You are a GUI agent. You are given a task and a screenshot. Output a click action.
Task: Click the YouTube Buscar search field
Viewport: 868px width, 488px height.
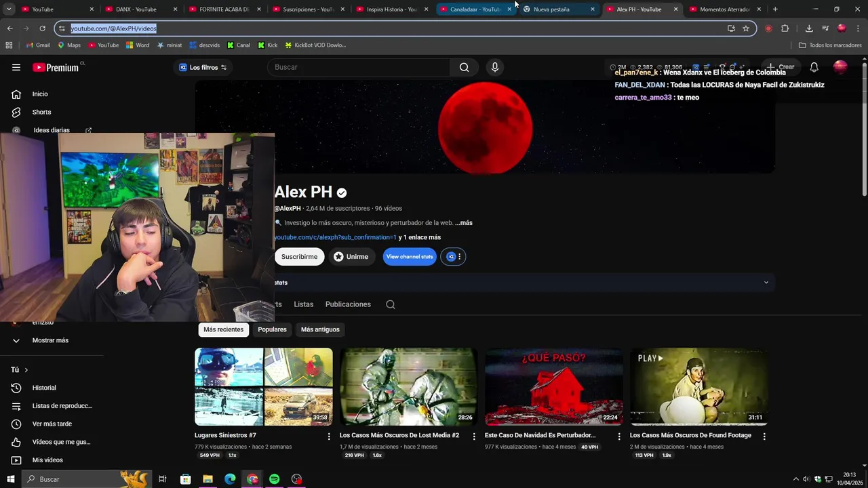[x=359, y=67]
